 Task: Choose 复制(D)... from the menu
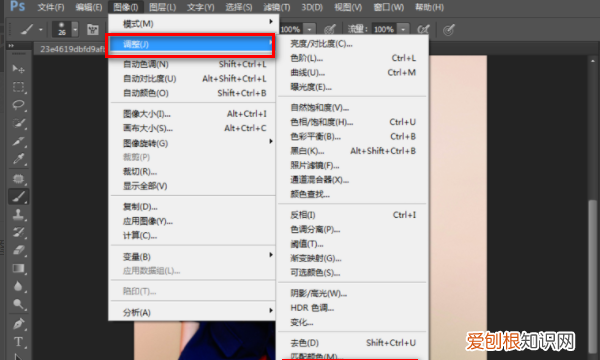(x=194, y=207)
